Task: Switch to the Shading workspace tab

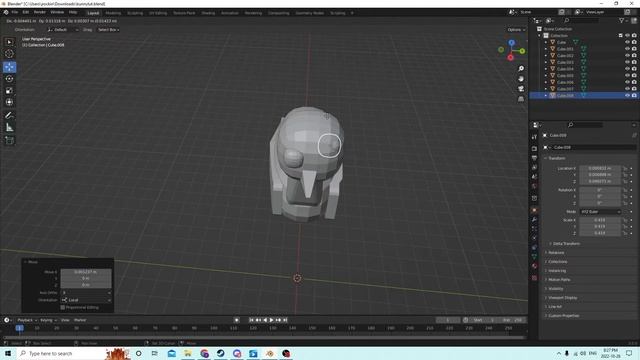Action: click(x=208, y=13)
